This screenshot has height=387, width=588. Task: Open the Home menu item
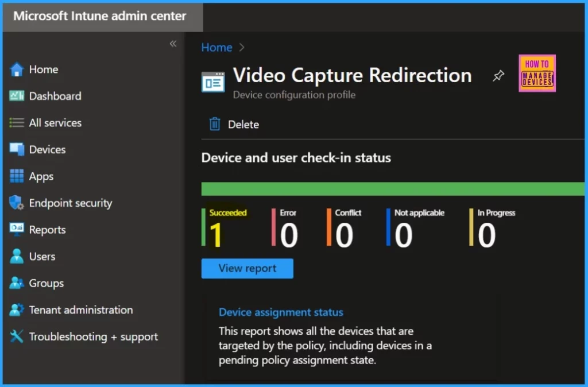[x=44, y=69]
